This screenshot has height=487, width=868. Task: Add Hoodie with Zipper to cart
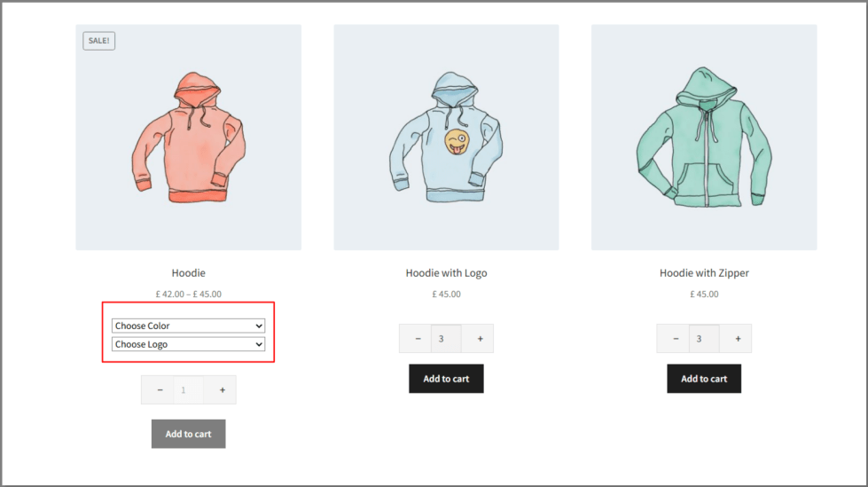tap(704, 379)
